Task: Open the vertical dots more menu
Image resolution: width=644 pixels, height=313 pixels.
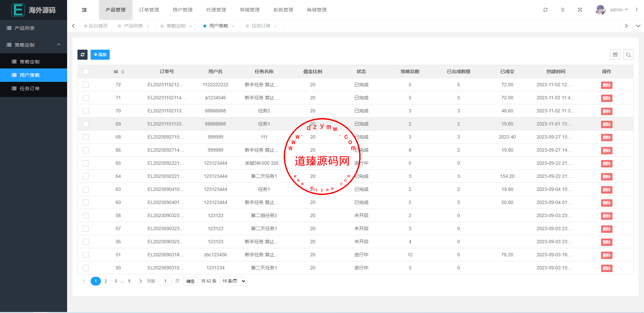Action: tap(637, 10)
